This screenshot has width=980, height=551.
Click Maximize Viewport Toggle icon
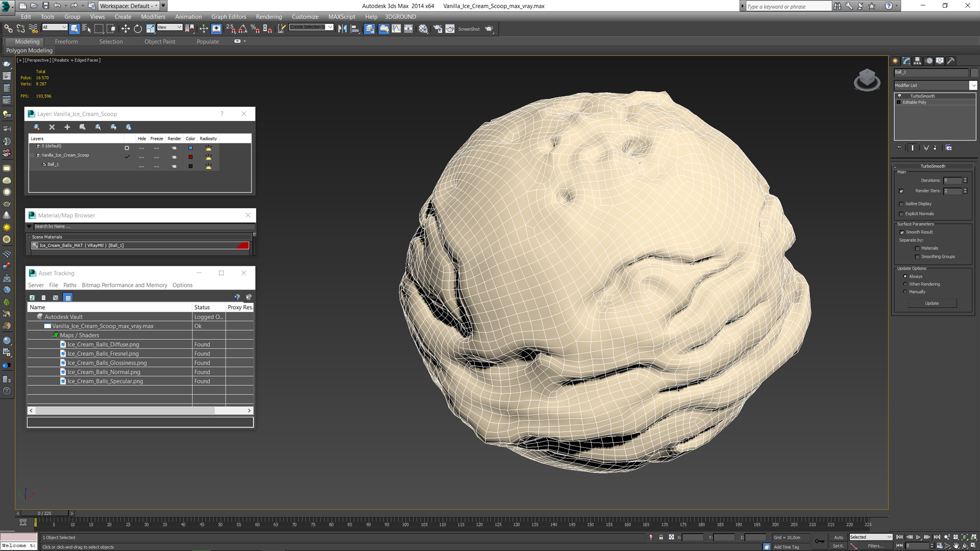973,546
